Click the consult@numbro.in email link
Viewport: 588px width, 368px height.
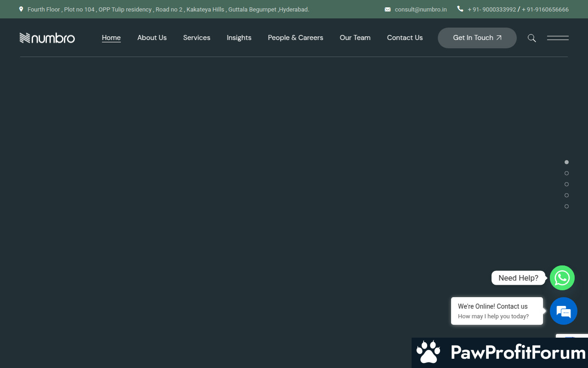(x=420, y=9)
